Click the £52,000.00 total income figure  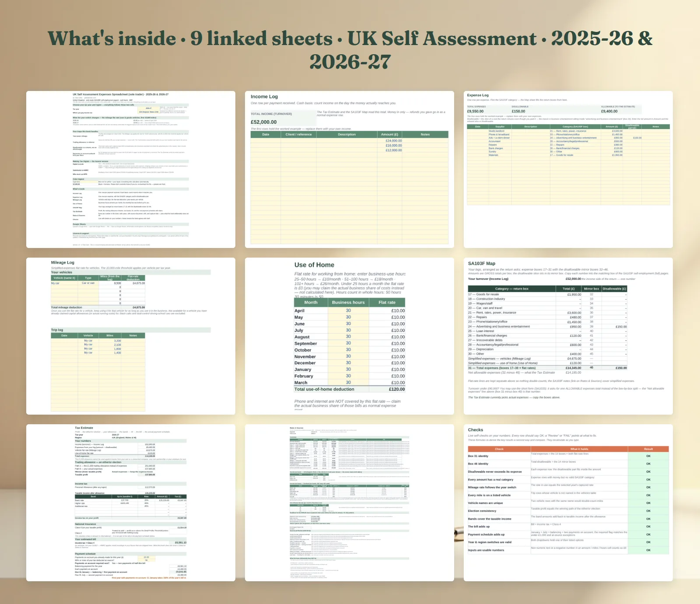263,122
